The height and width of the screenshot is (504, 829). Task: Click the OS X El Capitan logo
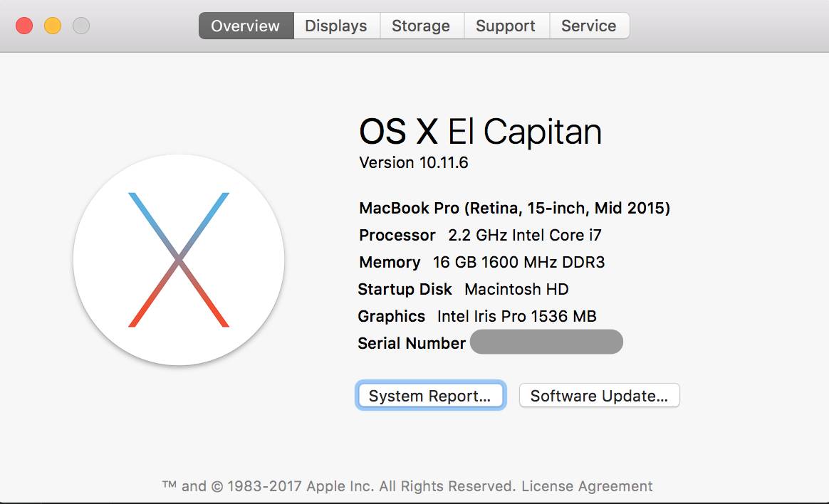click(x=179, y=260)
